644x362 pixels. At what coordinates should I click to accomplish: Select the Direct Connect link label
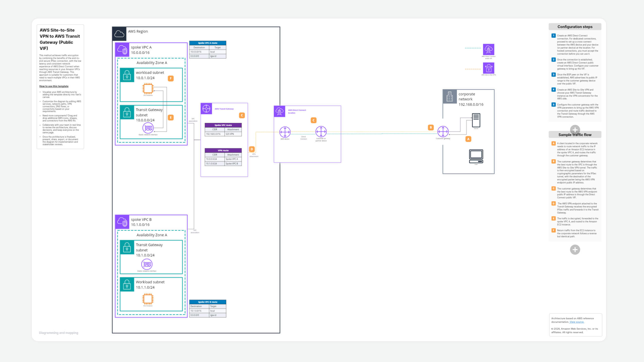pyautogui.click(x=304, y=138)
